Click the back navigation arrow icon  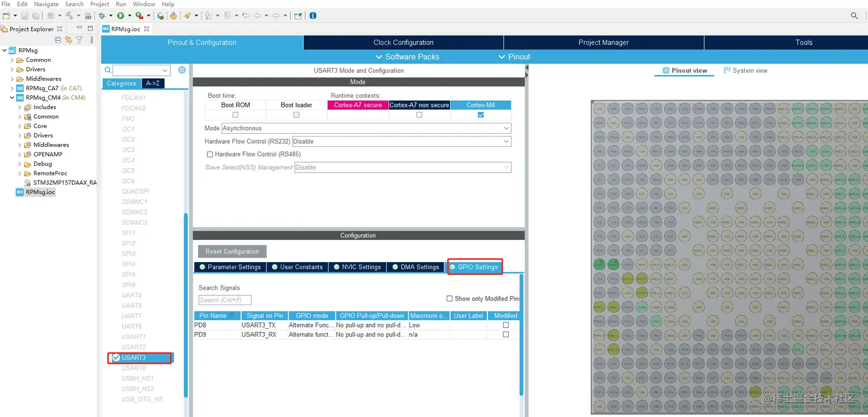coord(258,16)
